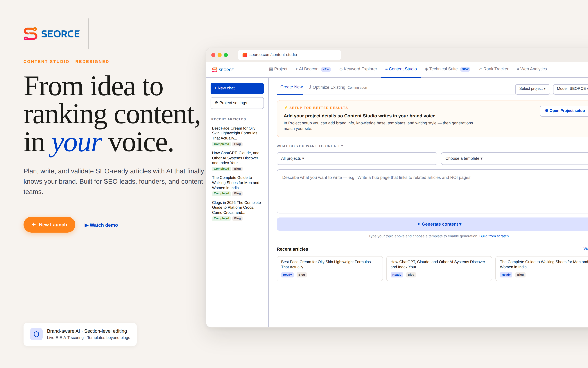Click the Blog tag under Best Face Cream sidebar item
This screenshot has width=588, height=368.
[x=237, y=144]
